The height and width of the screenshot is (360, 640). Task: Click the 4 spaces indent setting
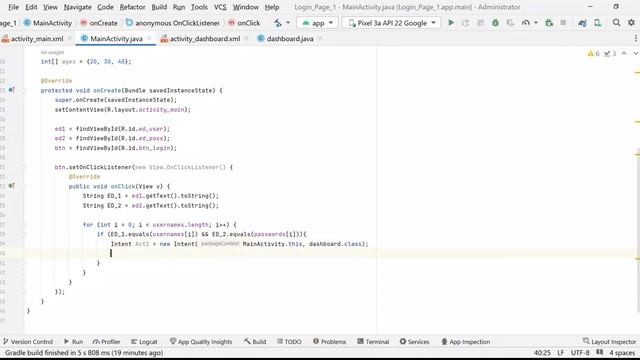pos(622,353)
